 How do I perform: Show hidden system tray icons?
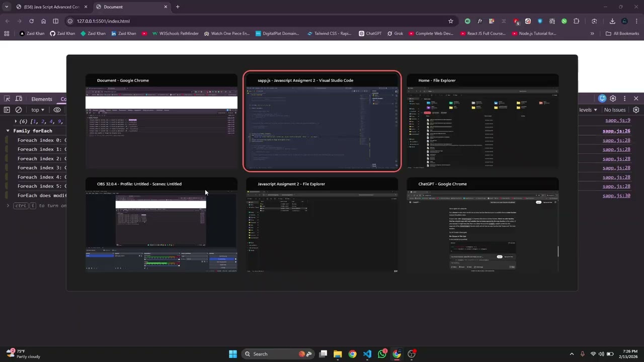coord(572,354)
